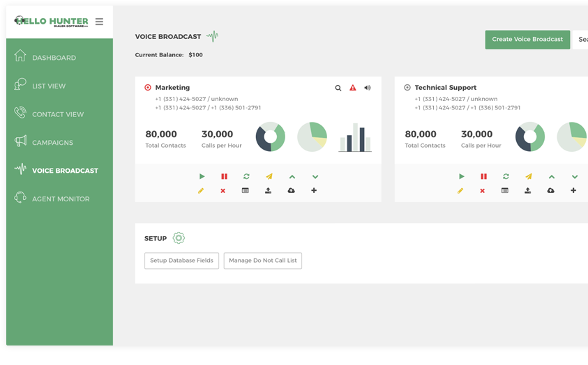The height and width of the screenshot is (365, 588).
Task: Navigate to Campaigns in sidebar
Action: coord(43,142)
